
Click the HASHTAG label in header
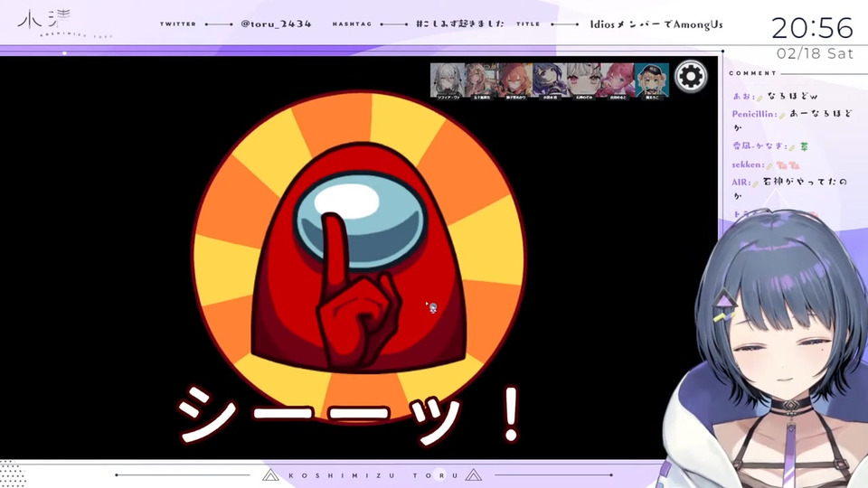(x=352, y=23)
